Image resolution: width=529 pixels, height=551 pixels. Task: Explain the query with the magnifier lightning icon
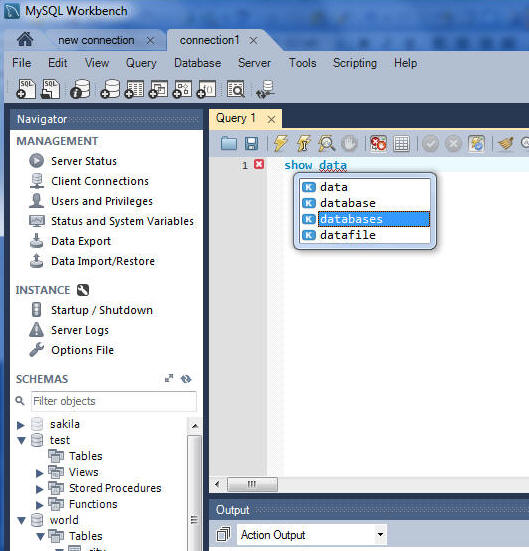click(326, 143)
